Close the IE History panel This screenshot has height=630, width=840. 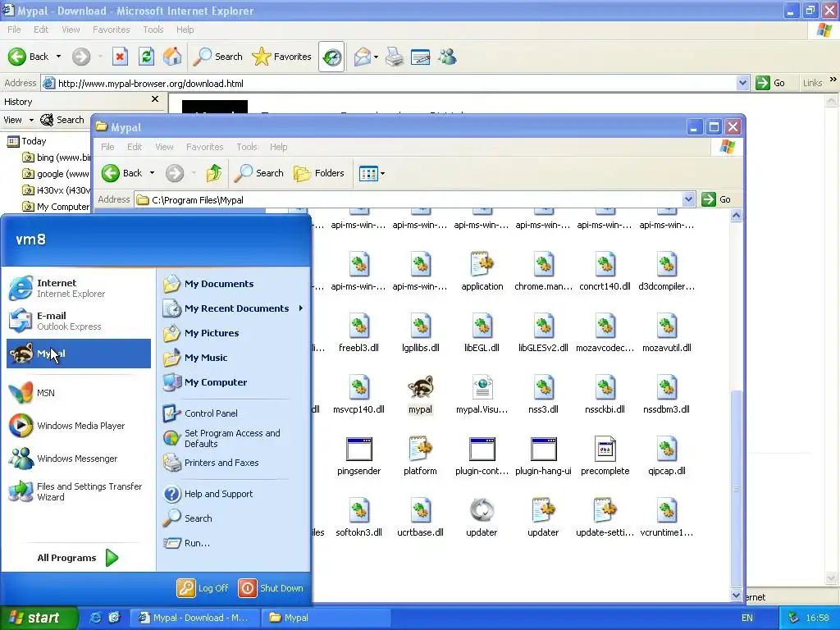[x=155, y=99]
